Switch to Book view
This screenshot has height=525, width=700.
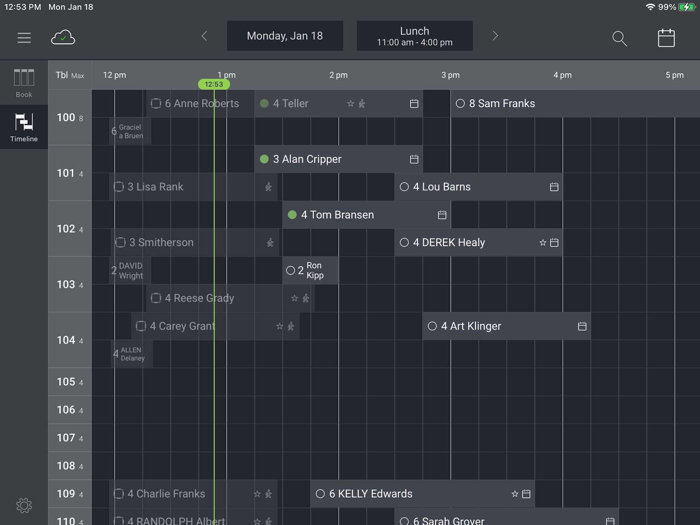pos(24,83)
